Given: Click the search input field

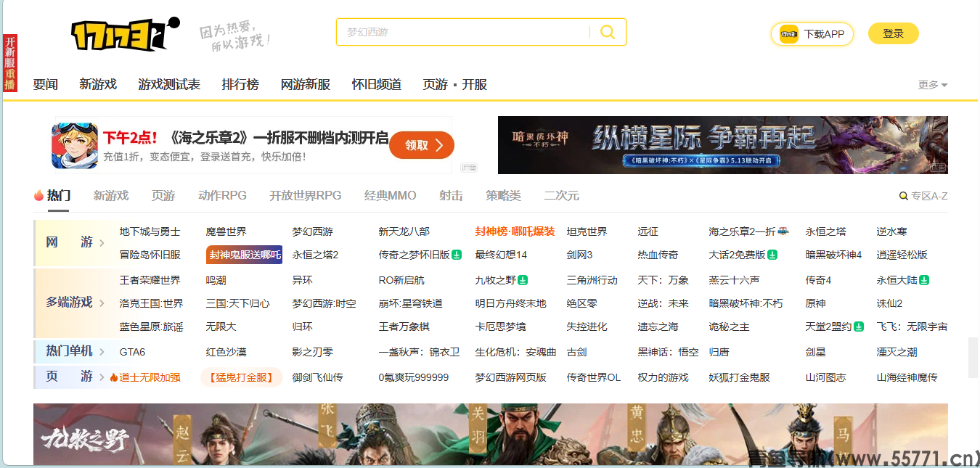Looking at the screenshot, I should point(465,32).
